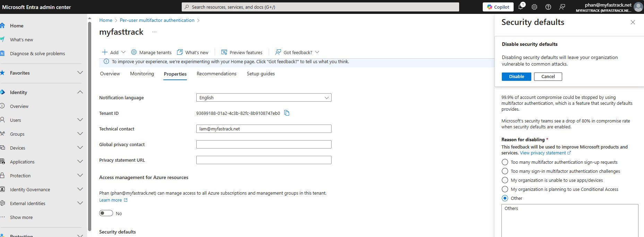Close the Security defaults panel
Image resolution: width=644 pixels, height=237 pixels.
[633, 22]
